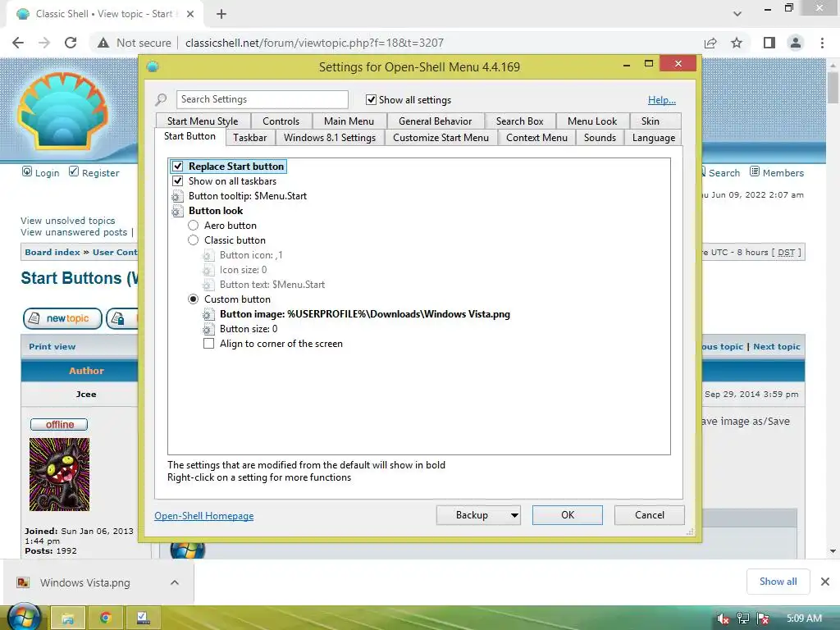Click the gear icon beside Icon size

208,270
